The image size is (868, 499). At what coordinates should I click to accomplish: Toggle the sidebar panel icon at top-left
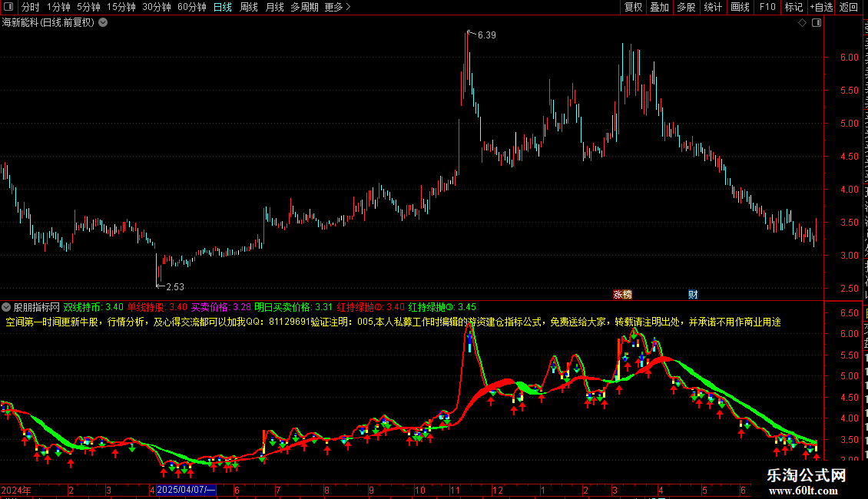click(x=8, y=7)
